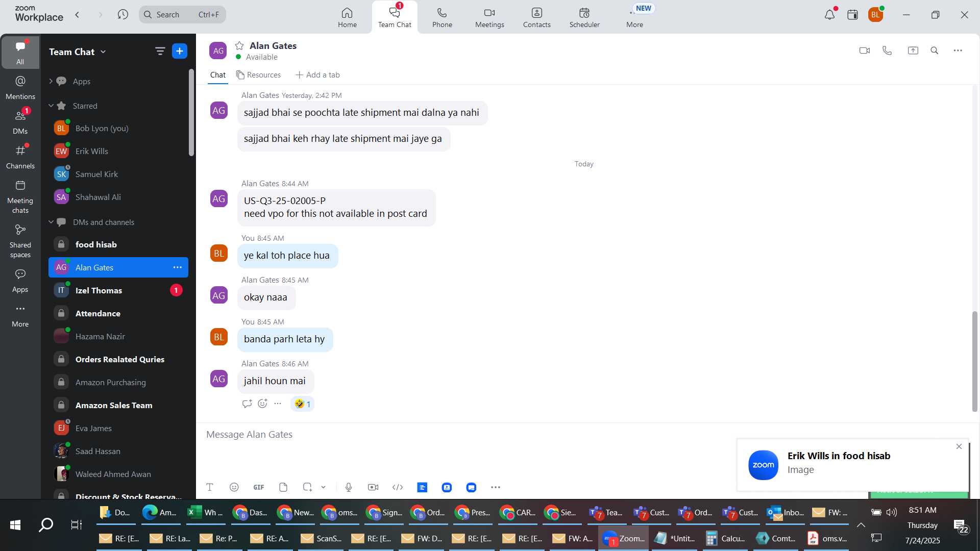Star the Alan Gates contact

pyautogui.click(x=239, y=46)
